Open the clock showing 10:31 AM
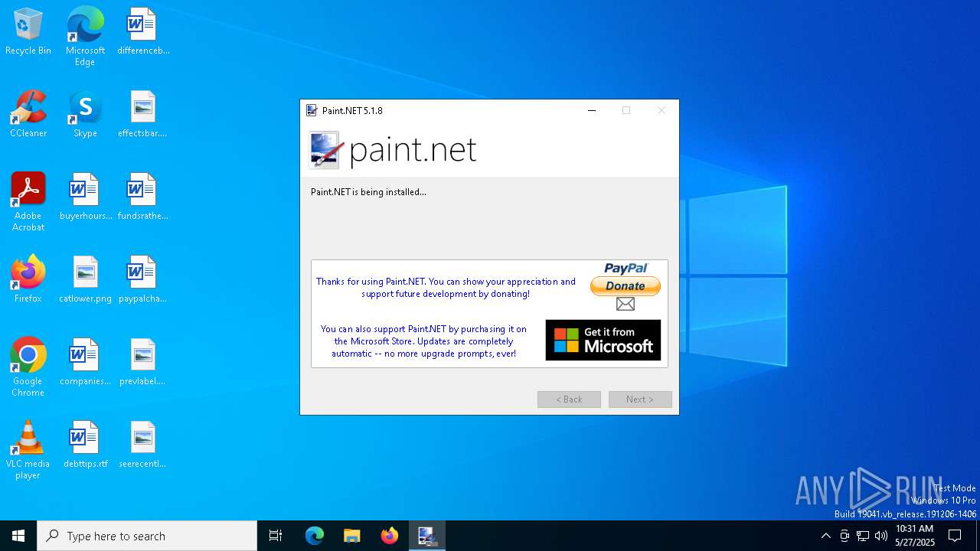 click(x=915, y=536)
